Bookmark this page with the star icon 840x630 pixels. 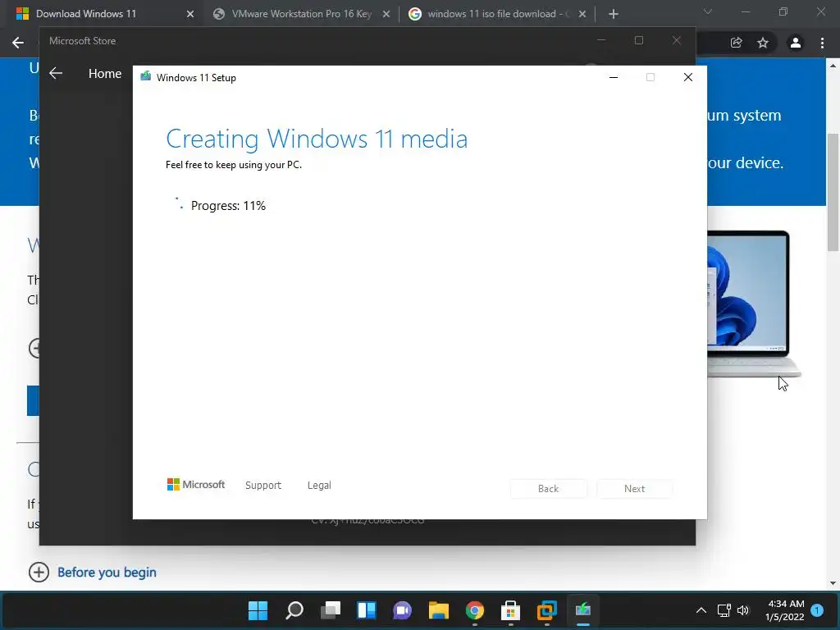[x=763, y=43]
